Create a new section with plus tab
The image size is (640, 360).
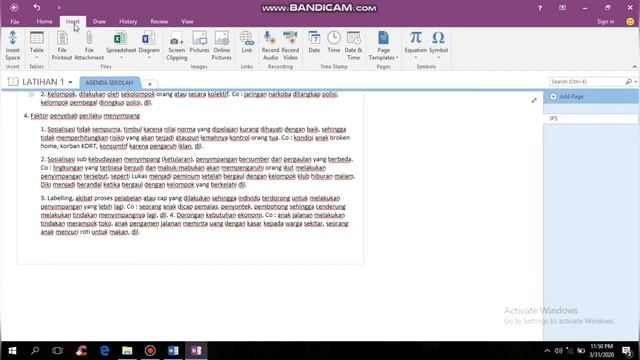click(150, 84)
